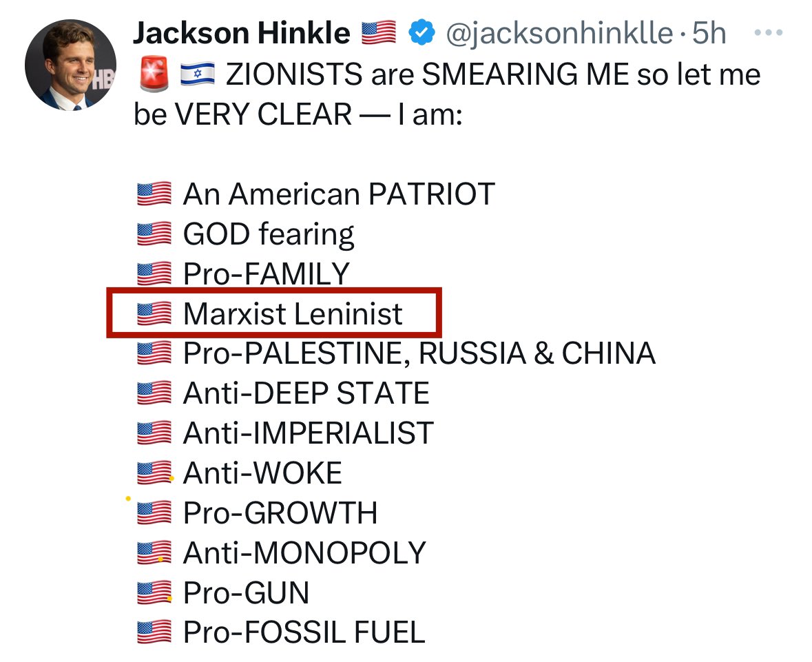Open the three-dot more options menu

769,32
